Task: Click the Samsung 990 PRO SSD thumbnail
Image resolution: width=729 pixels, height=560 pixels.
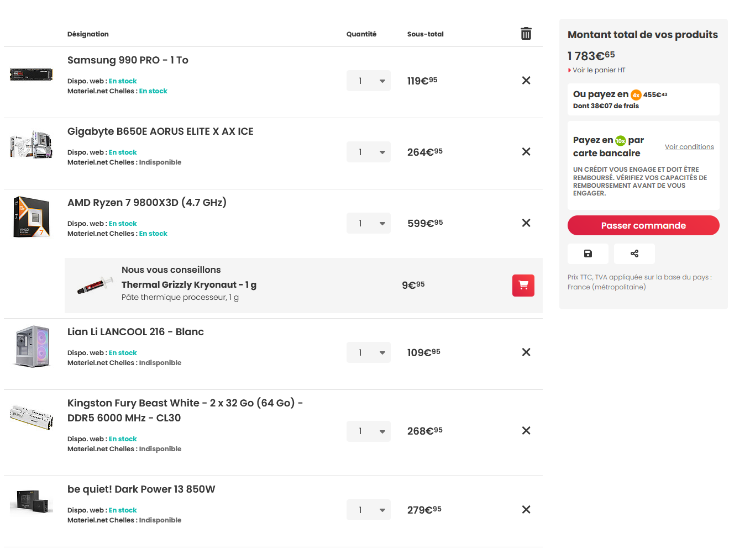Action: tap(32, 74)
